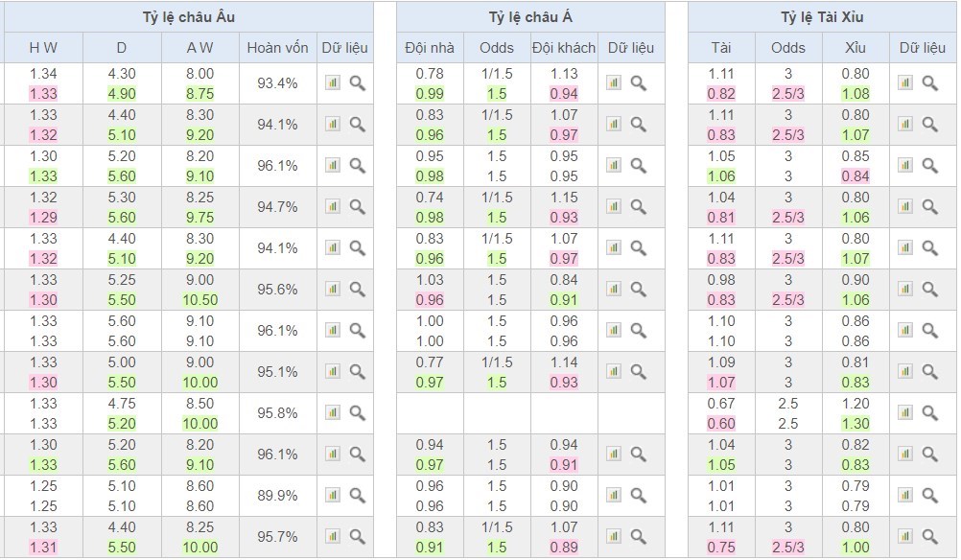Click magnifier in Asian row with home 0.78
The width and height of the screenshot is (961, 560).
[x=639, y=83]
